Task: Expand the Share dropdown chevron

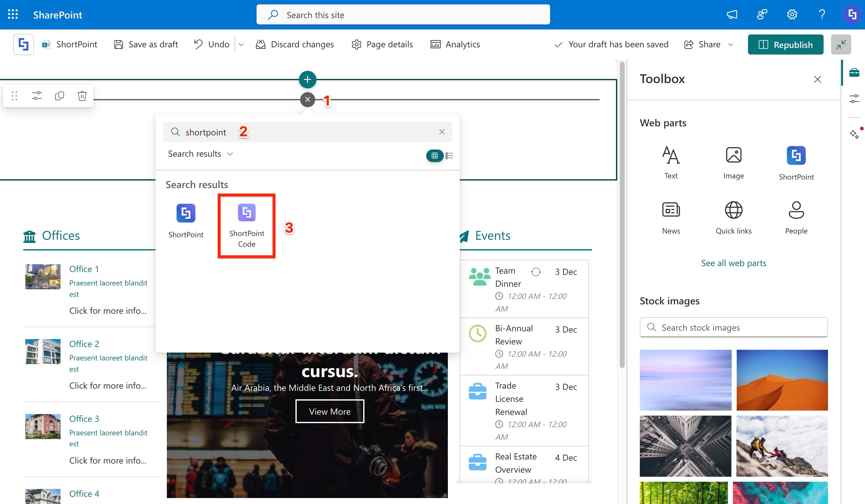Action: pos(730,45)
